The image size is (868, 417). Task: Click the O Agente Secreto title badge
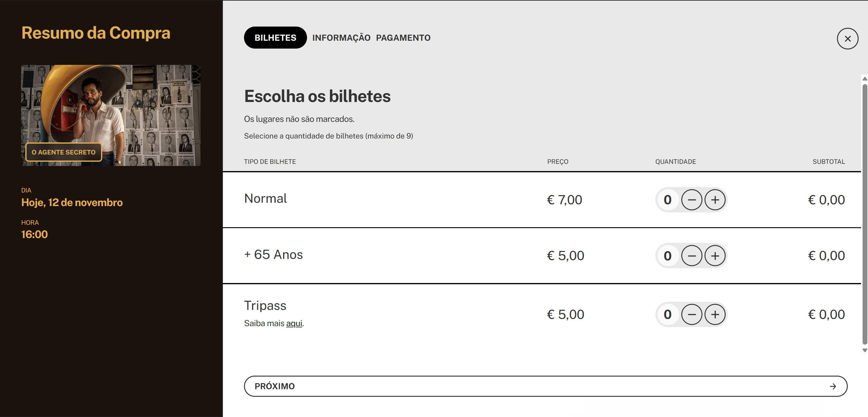[64, 152]
